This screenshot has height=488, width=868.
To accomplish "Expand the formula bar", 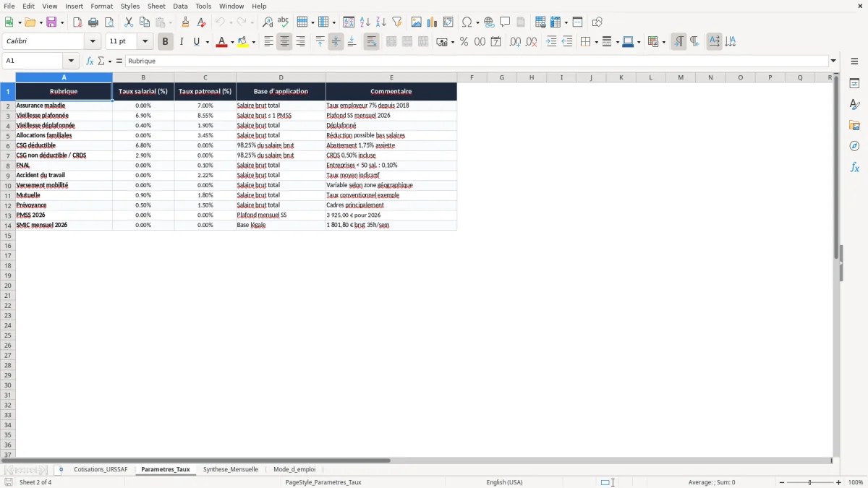I will pos(833,61).
